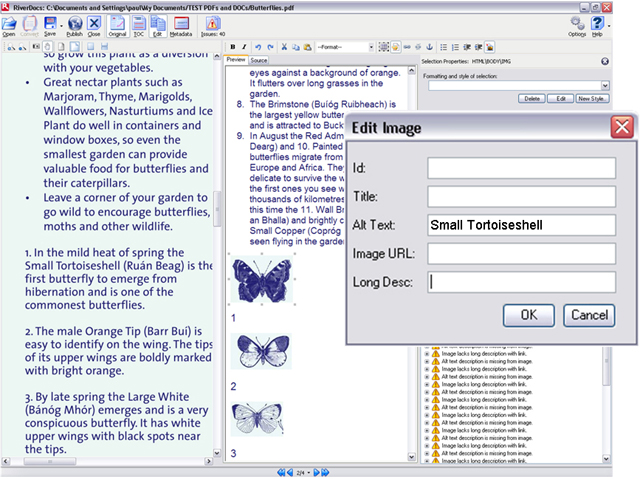Apply bulleted list formatting

tap(444, 47)
